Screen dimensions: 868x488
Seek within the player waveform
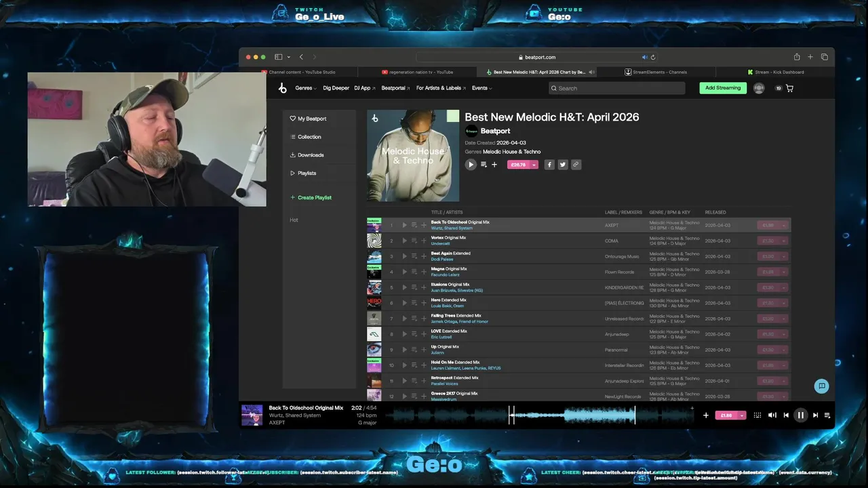pos(539,415)
